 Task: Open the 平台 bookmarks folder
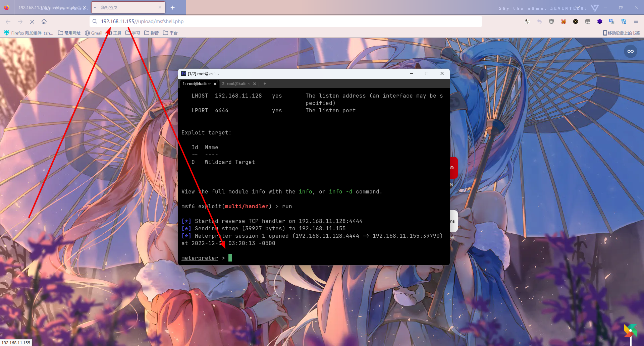coord(170,33)
